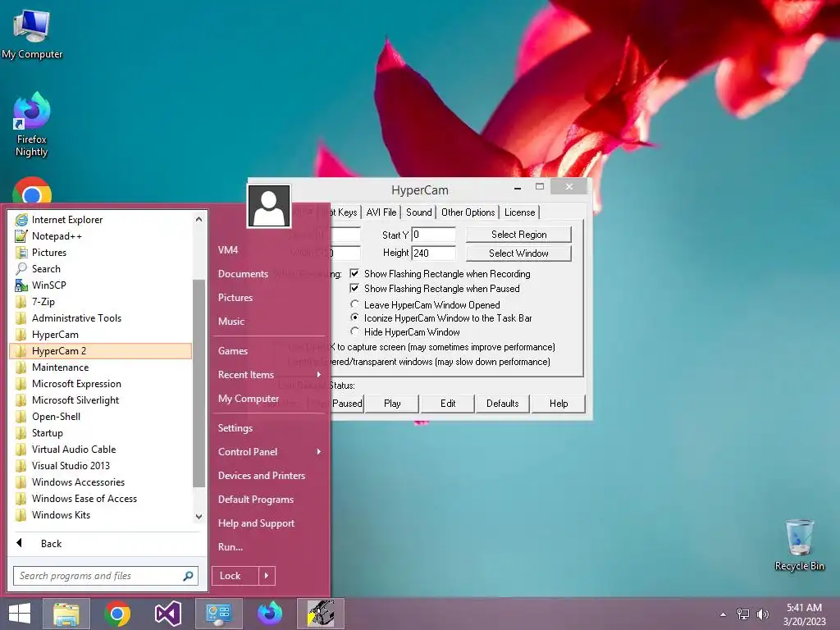Open Games from Start menu
The image size is (840, 630).
268,351
